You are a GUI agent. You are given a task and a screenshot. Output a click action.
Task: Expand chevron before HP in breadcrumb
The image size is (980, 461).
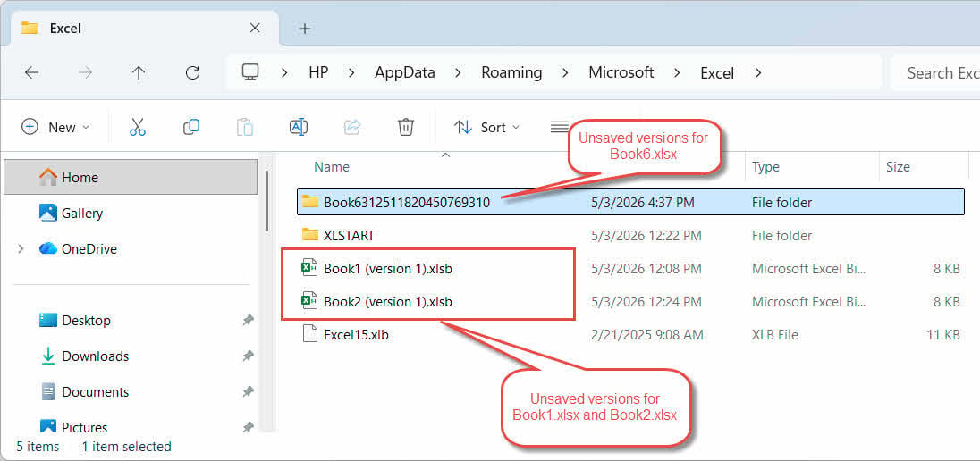pyautogui.click(x=284, y=73)
